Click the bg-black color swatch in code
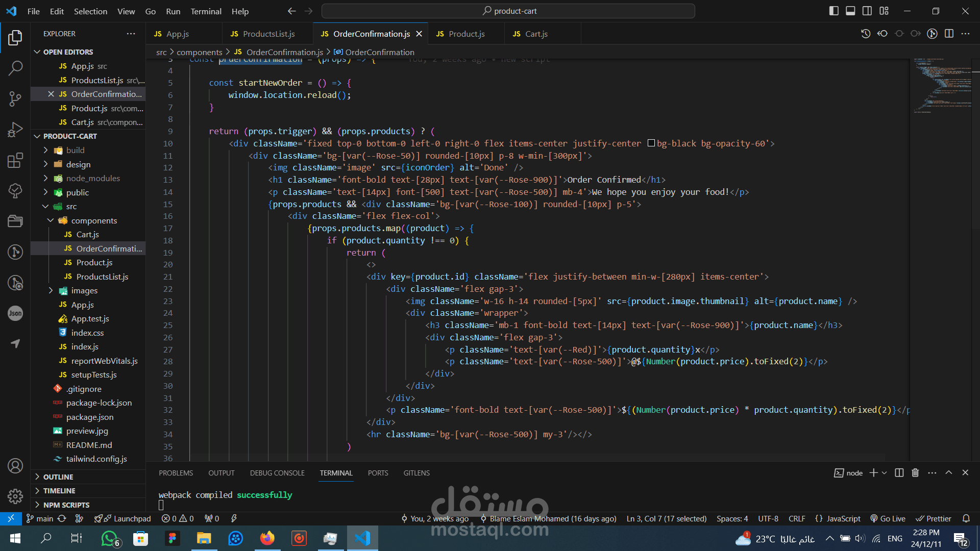The image size is (980, 551). point(651,143)
